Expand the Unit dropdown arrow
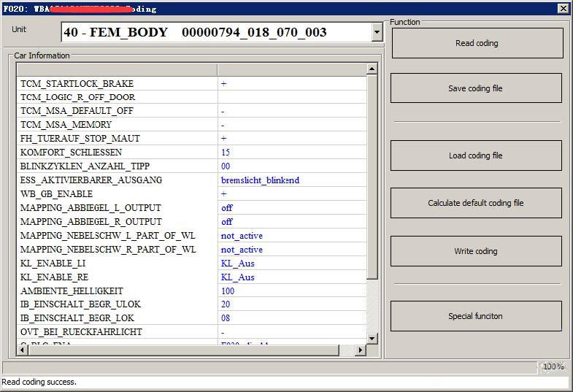The image size is (573, 392). (x=377, y=32)
